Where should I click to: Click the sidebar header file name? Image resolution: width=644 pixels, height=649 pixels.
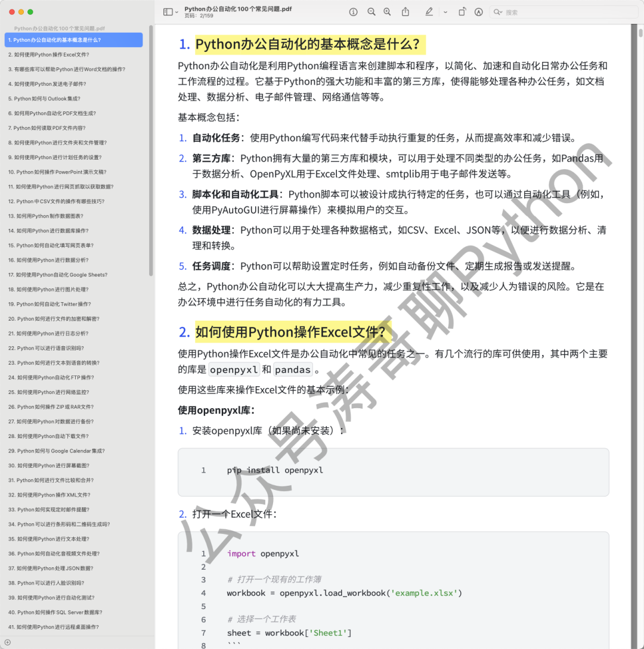(59, 28)
